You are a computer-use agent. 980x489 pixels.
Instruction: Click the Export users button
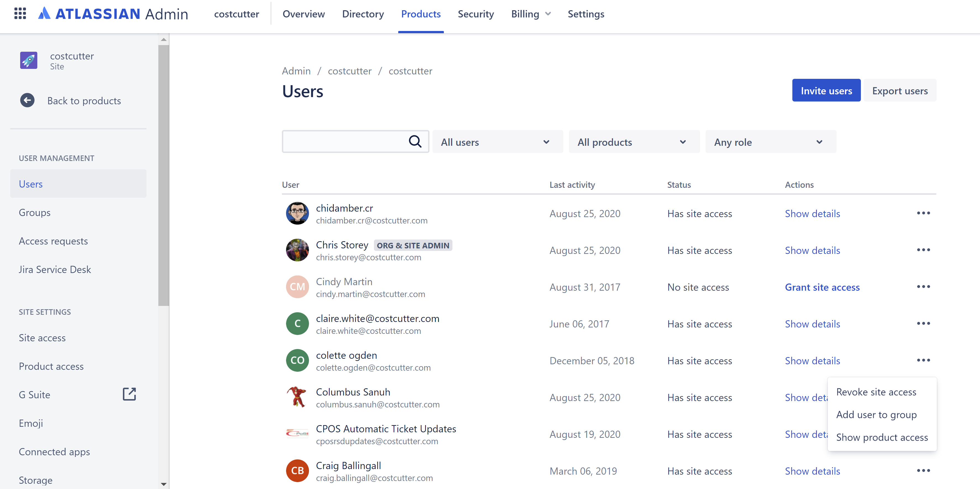[900, 91]
